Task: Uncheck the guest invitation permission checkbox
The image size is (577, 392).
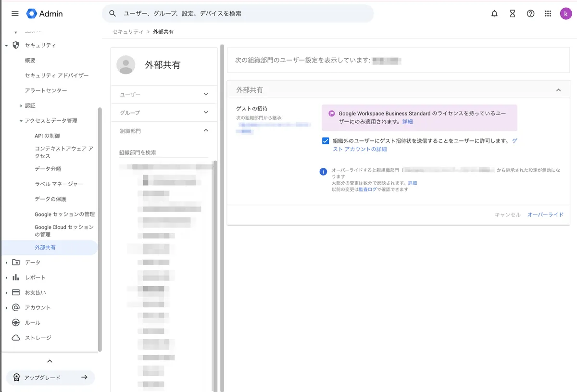Action: point(326,141)
